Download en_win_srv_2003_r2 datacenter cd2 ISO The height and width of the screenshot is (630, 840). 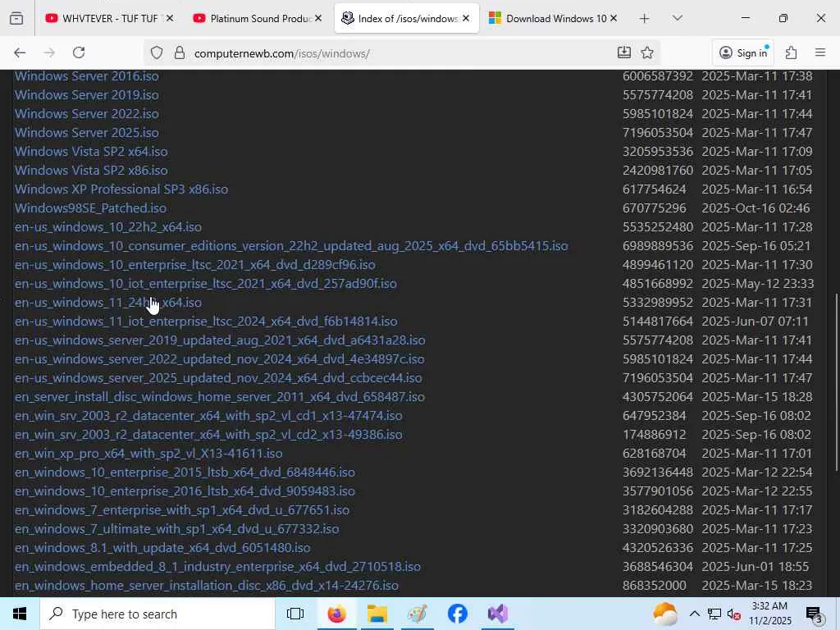[208, 435]
